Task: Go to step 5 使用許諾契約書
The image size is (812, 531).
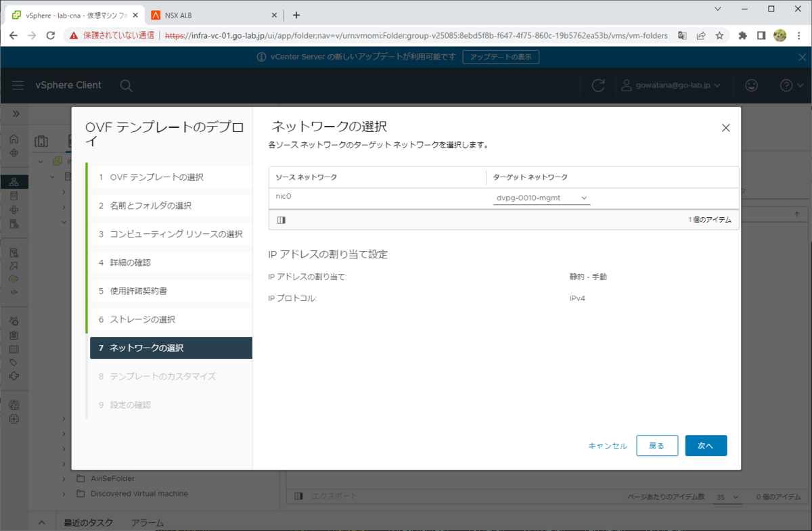Action: click(x=171, y=291)
